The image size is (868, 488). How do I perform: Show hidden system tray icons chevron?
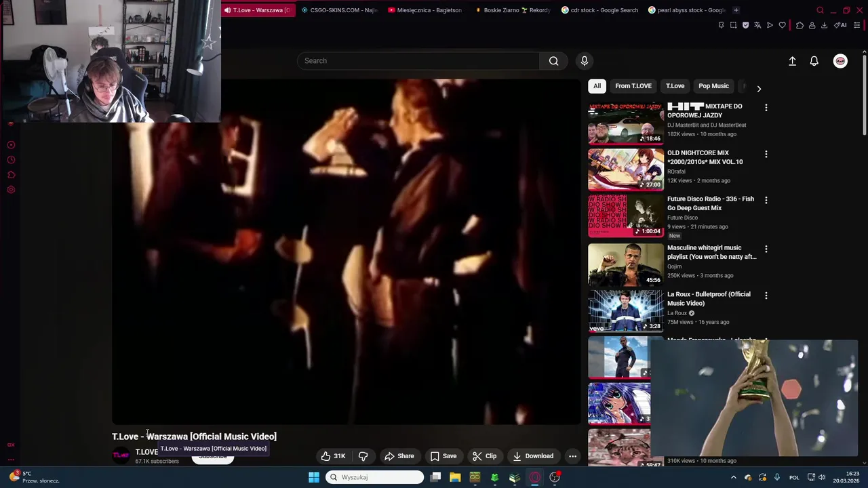point(733,477)
